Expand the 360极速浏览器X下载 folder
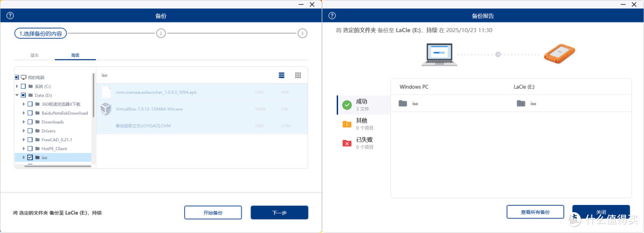 pyautogui.click(x=23, y=104)
